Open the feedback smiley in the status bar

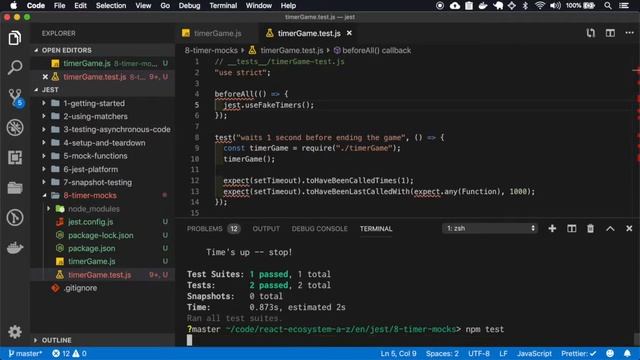[x=610, y=353]
